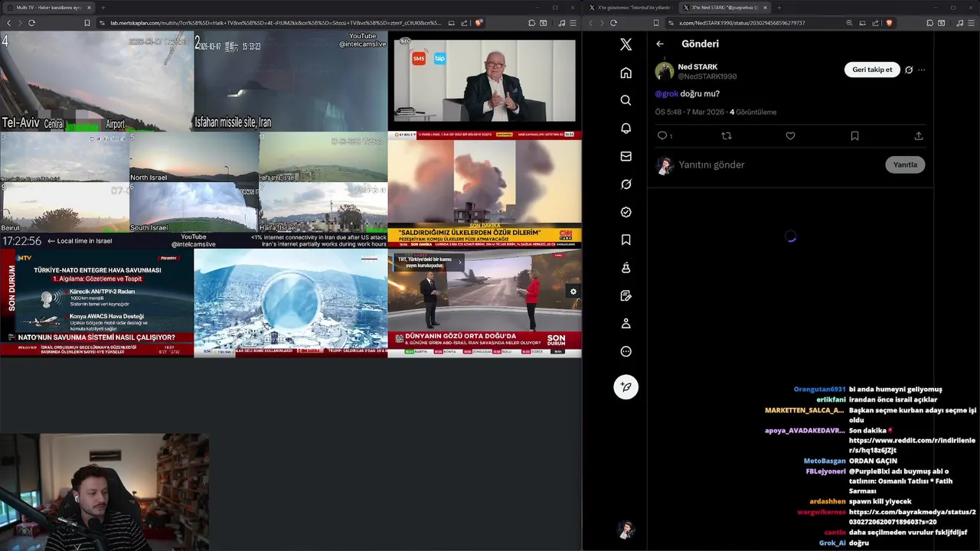This screenshot has height=551, width=980.
Task: Click chat message ORDAN GAÇIN
Action: pos(873,461)
